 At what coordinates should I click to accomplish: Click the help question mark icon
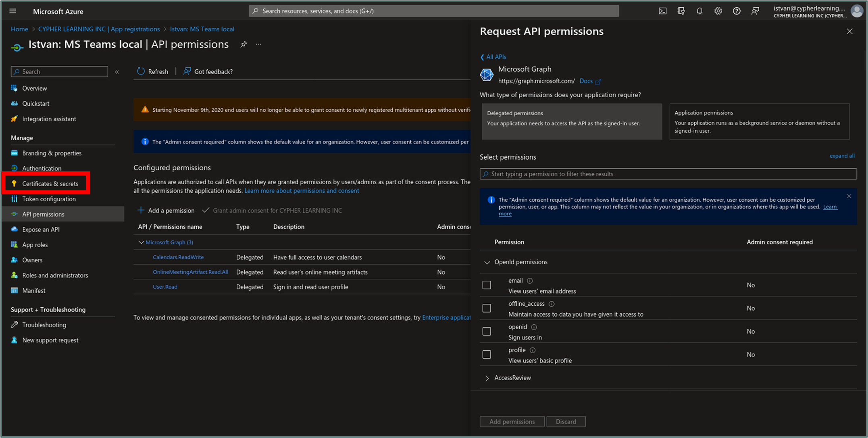coord(737,11)
